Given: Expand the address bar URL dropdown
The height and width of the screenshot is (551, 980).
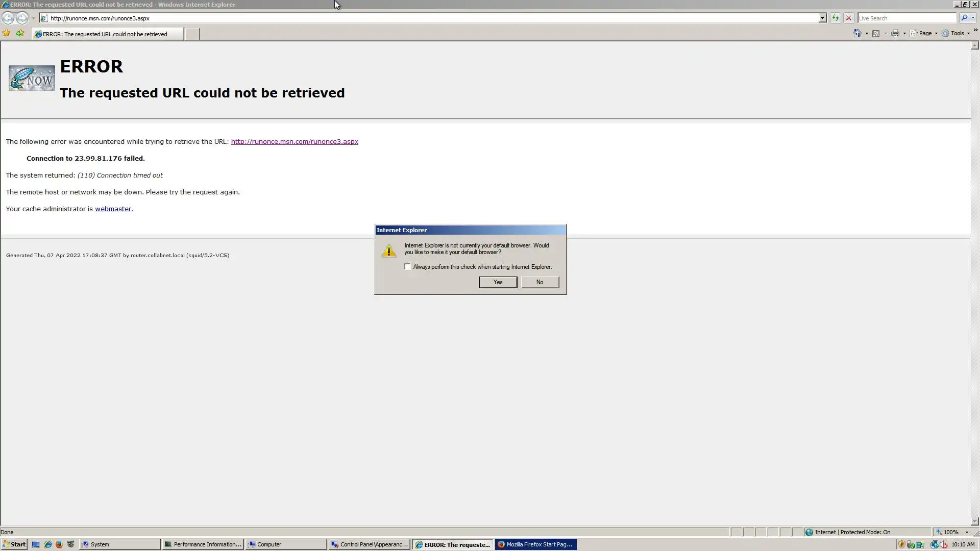Looking at the screenshot, I should point(822,18).
